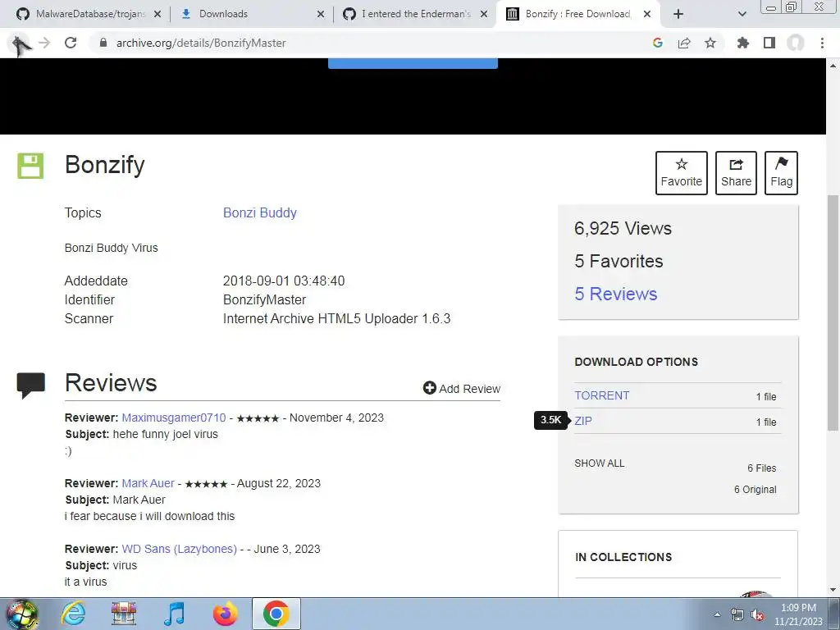Open the Chrome profile avatar
The width and height of the screenshot is (840, 630).
[x=796, y=43]
